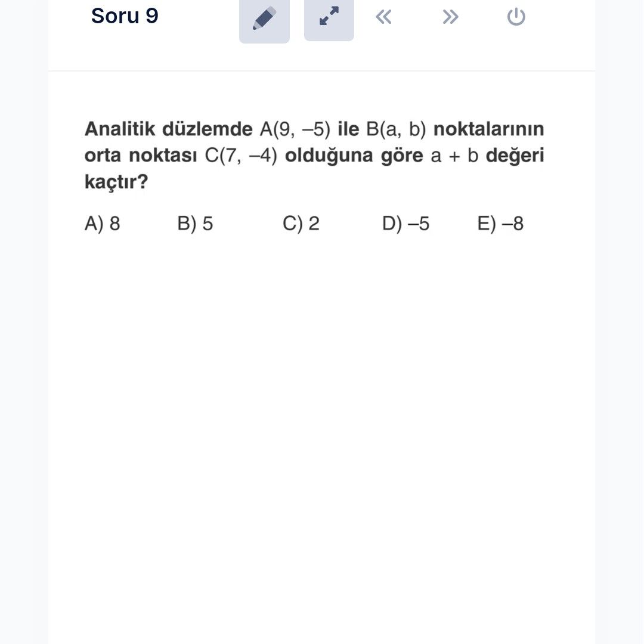The height and width of the screenshot is (644, 644).
Task: Click the point A(9, –5) in the question
Action: tap(295, 129)
